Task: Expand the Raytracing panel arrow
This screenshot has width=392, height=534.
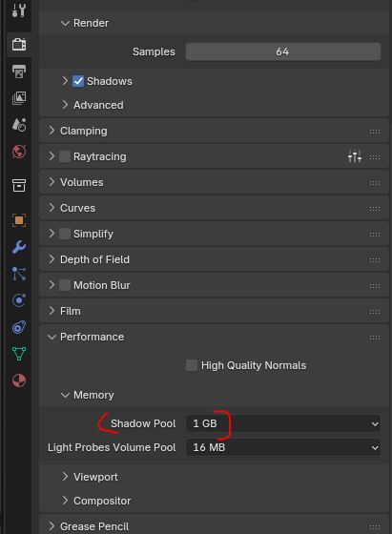Action: [52, 156]
